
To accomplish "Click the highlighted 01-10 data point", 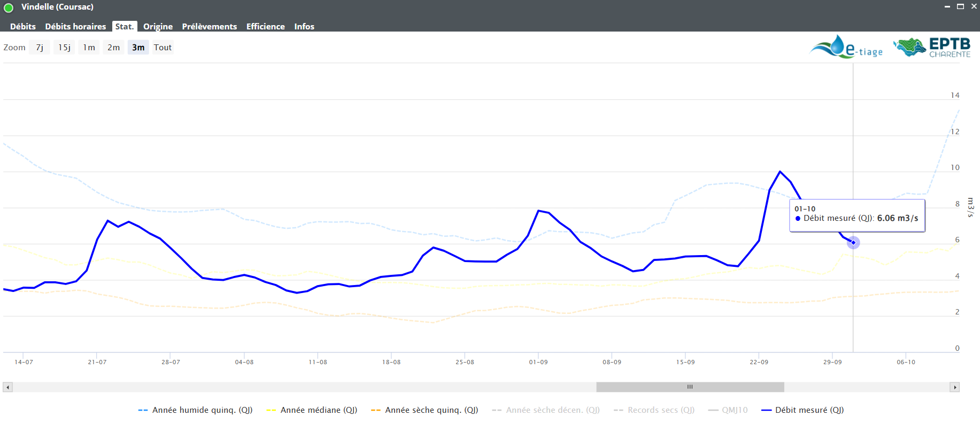I will [x=853, y=243].
